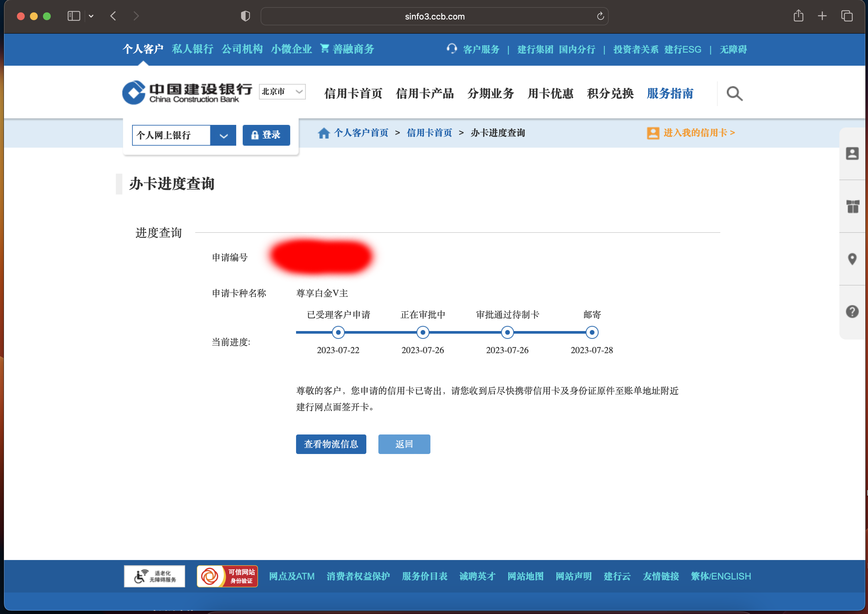Click the 邮寄 progress marker
Viewport: 868px width, 614px height.
pyautogui.click(x=592, y=333)
